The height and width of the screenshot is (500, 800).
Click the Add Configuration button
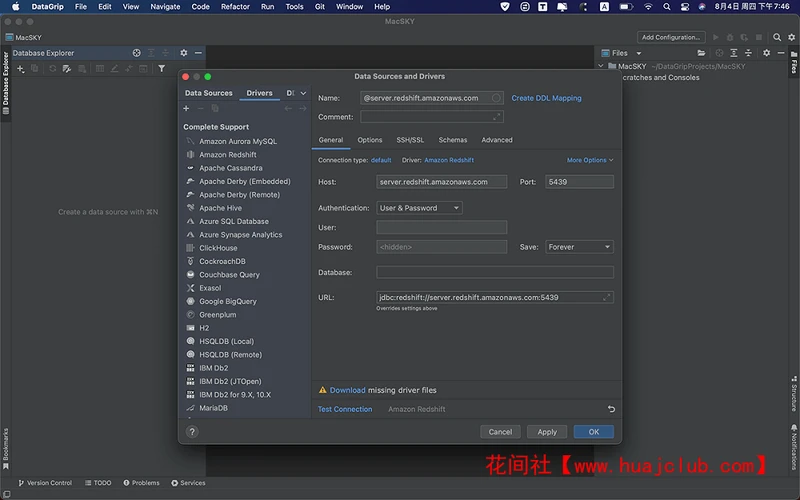point(671,37)
